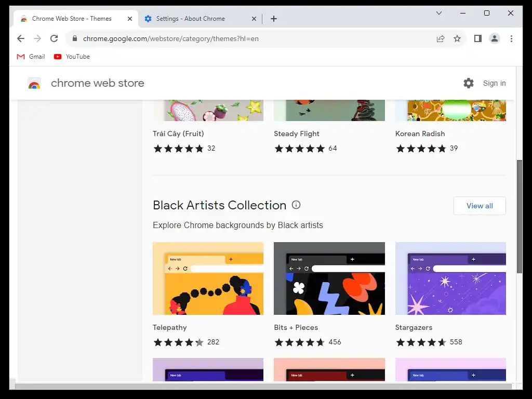This screenshot has width=532, height=399.
Task: Minimize the Chrome window
Action: pos(463,13)
